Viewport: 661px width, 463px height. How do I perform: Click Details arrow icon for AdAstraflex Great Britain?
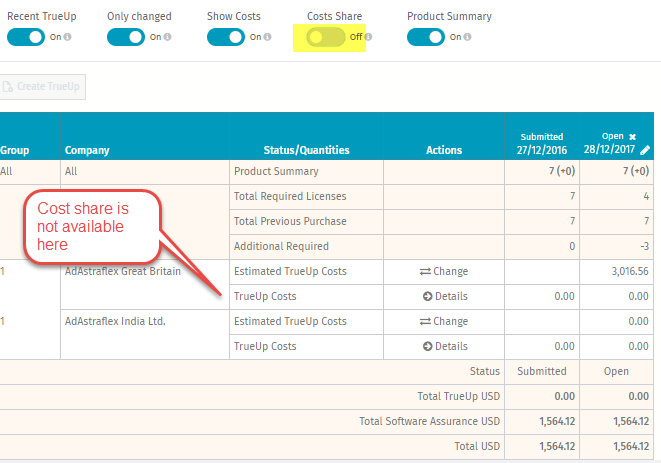(x=427, y=296)
